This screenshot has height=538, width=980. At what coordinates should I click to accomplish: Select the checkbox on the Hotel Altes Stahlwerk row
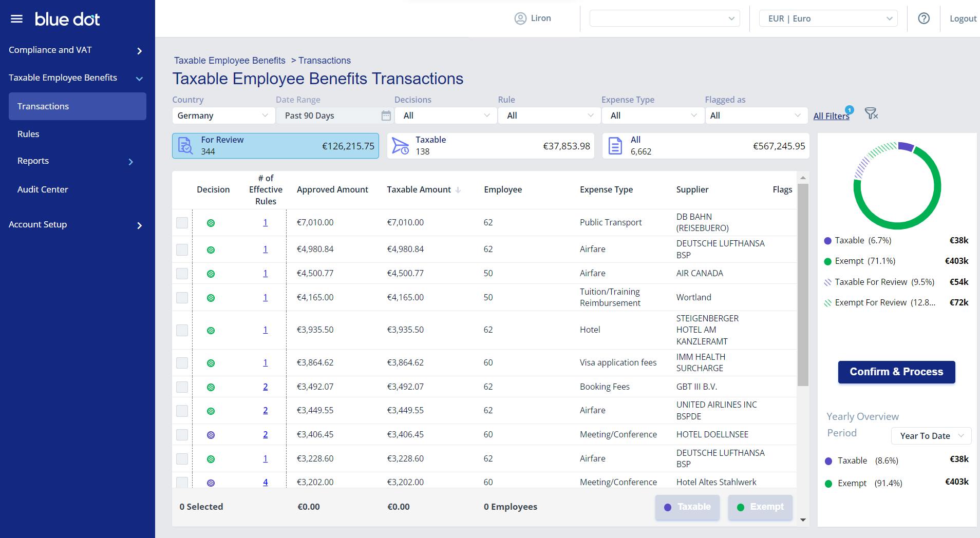(182, 482)
